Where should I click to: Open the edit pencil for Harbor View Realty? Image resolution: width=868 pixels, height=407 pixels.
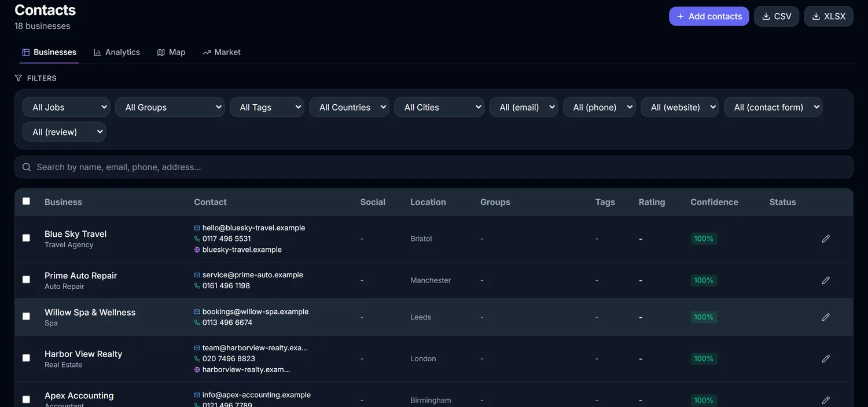pos(826,359)
